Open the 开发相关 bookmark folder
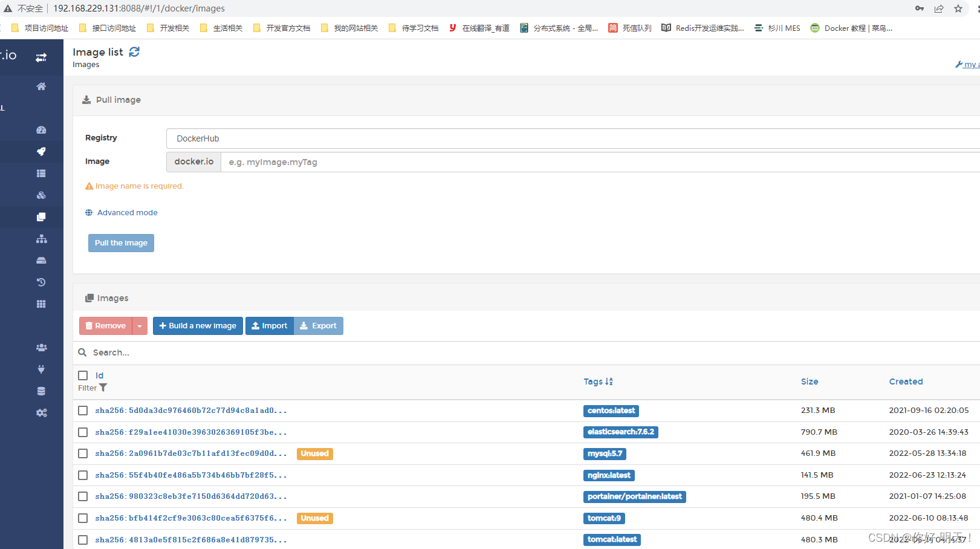Viewport: 980px width, 549px height. 168,28
